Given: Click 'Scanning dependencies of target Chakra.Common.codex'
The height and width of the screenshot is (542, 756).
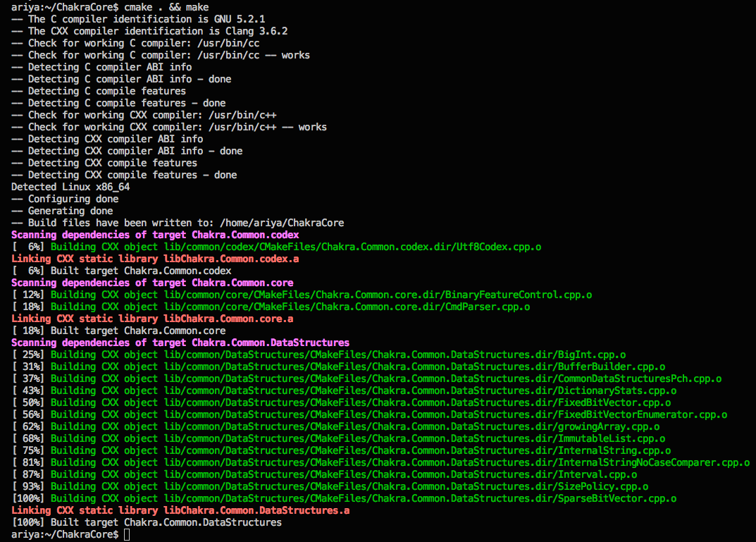Looking at the screenshot, I should (x=155, y=235).
